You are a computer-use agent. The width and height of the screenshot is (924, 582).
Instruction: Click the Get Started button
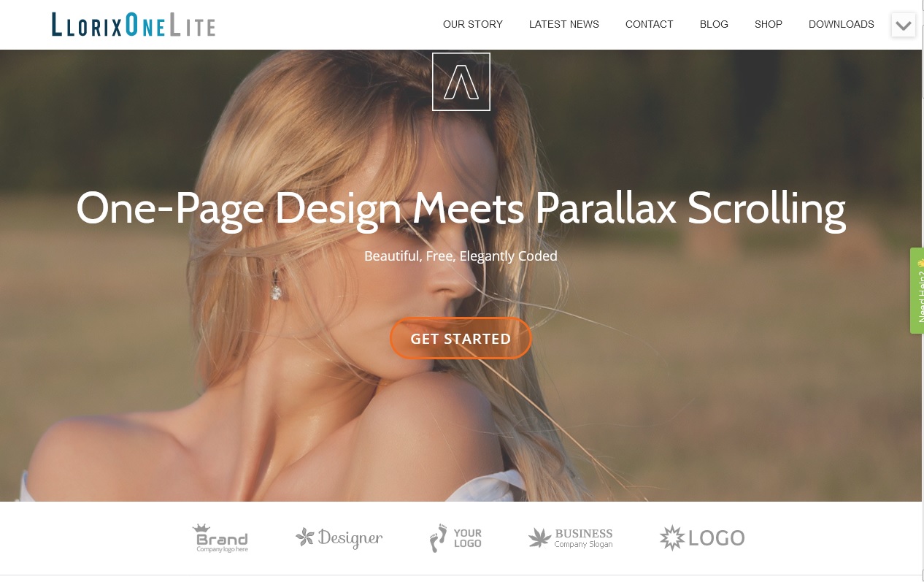[461, 338]
